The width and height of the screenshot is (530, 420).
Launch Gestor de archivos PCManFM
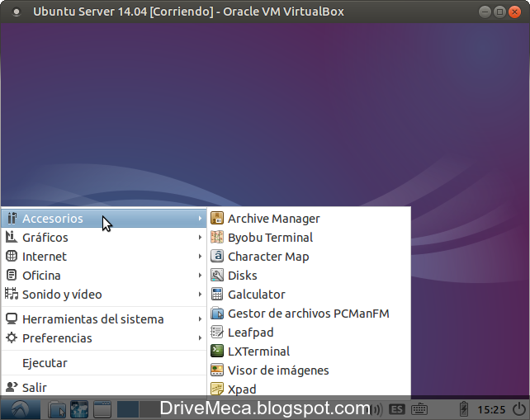click(x=309, y=314)
